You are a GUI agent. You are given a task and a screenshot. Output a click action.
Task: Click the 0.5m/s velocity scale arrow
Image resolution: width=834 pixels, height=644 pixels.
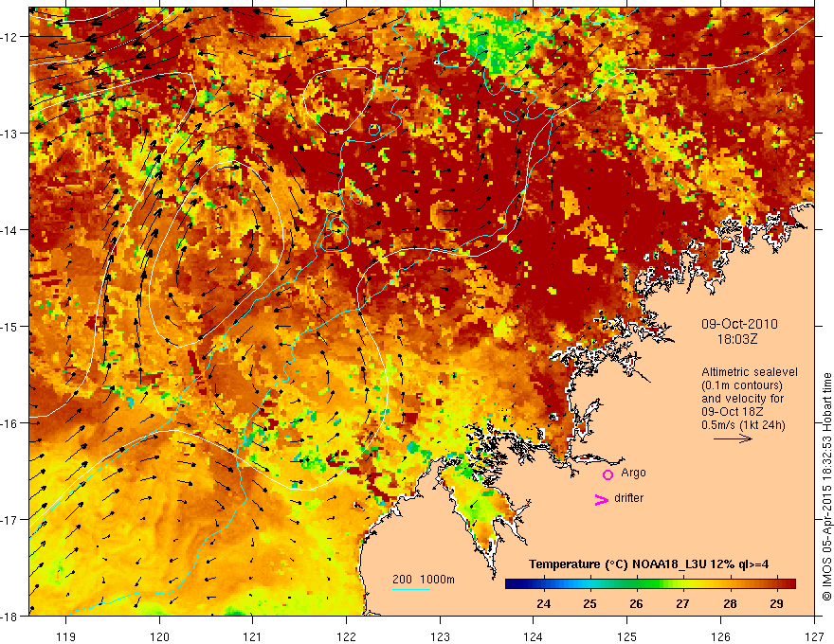coord(733,438)
